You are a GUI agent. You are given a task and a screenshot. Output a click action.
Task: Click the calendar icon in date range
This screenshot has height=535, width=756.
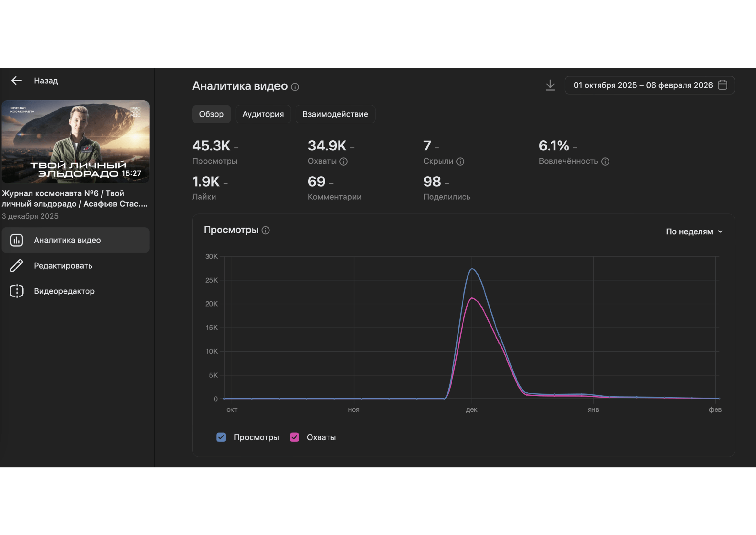(722, 85)
